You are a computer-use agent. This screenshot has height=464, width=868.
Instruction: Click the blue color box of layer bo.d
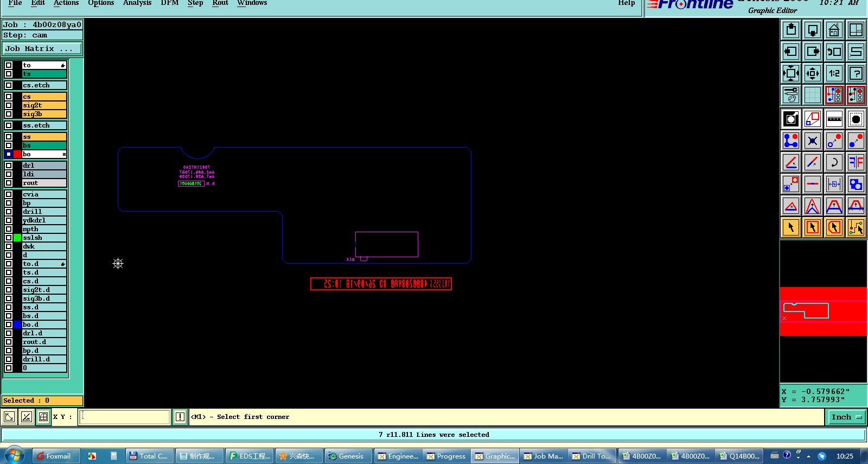click(17, 325)
